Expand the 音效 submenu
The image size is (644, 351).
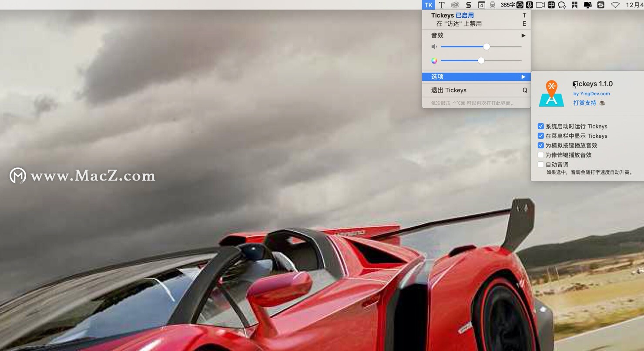pyautogui.click(x=476, y=35)
